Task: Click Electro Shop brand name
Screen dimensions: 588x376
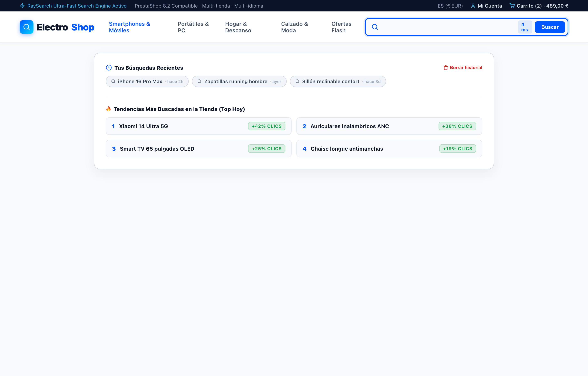Action: coord(66,27)
